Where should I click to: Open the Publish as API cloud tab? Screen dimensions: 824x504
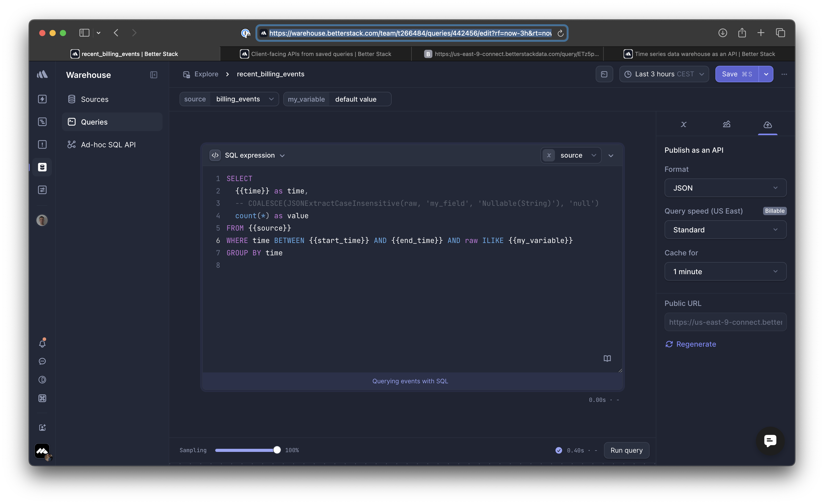click(768, 125)
